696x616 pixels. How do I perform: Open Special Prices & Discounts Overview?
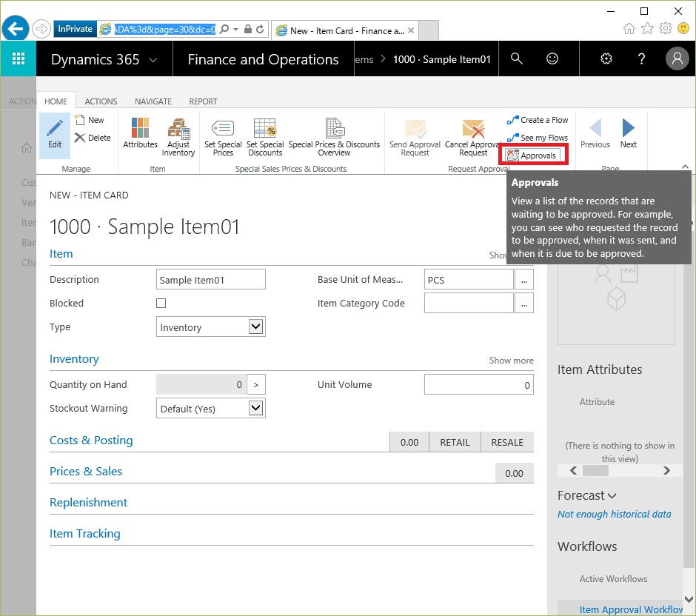(x=334, y=138)
